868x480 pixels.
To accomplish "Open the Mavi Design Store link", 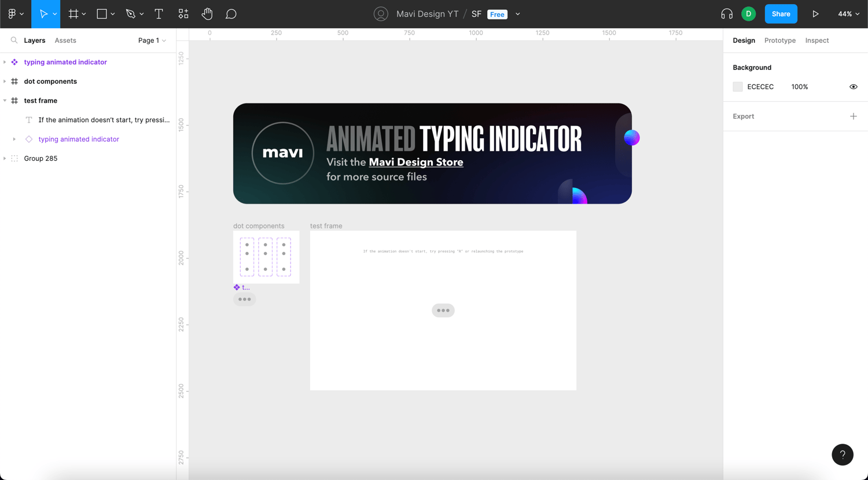I will (416, 163).
